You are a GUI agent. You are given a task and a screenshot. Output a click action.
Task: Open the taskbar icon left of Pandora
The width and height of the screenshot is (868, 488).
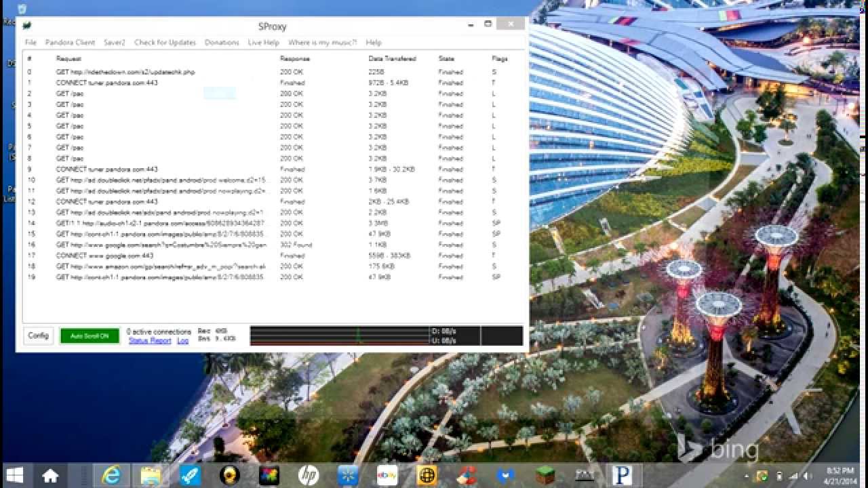point(584,476)
